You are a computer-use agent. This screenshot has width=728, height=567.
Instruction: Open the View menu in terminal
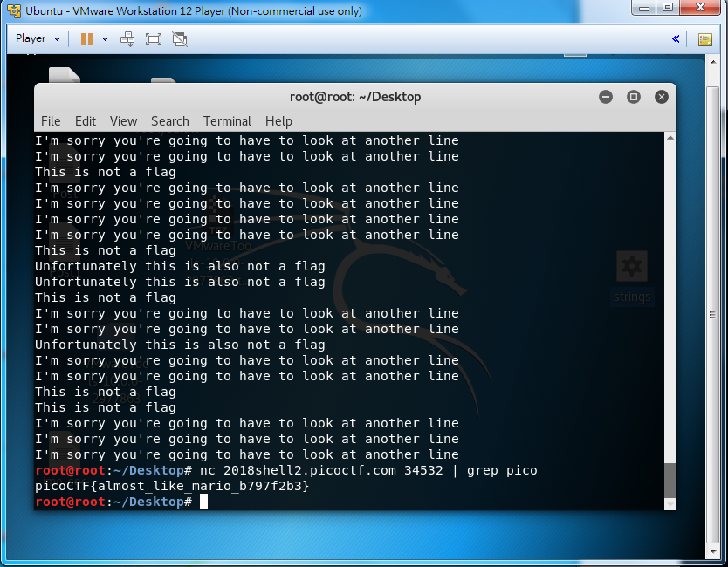point(123,121)
